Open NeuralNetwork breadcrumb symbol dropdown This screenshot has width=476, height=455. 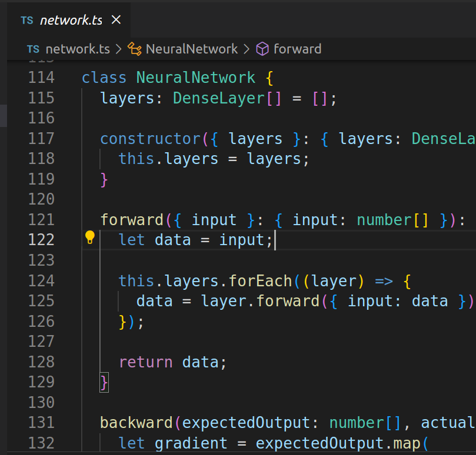click(192, 49)
